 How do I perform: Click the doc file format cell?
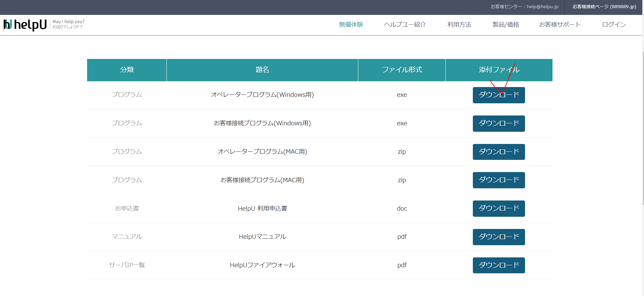click(x=402, y=209)
